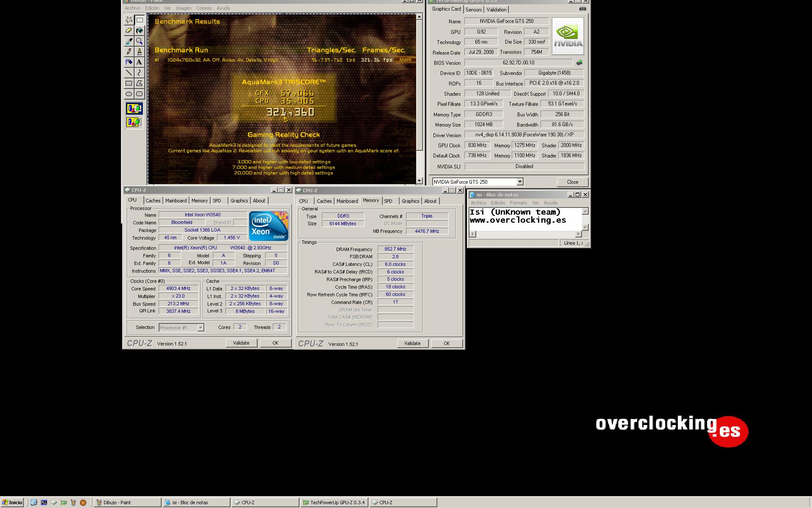
Task: Select the Airbrush spray tool
Action: tap(129, 62)
